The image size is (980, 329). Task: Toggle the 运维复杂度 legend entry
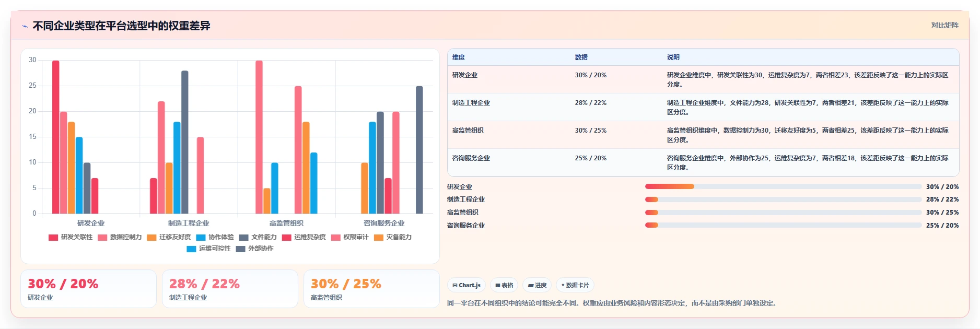304,237
